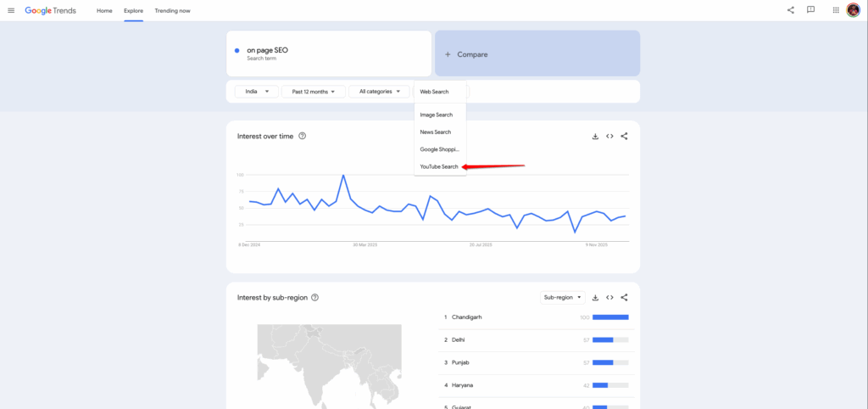Edit the on page SEO search term
Viewport: 868px width, 409px height.
tap(329, 53)
